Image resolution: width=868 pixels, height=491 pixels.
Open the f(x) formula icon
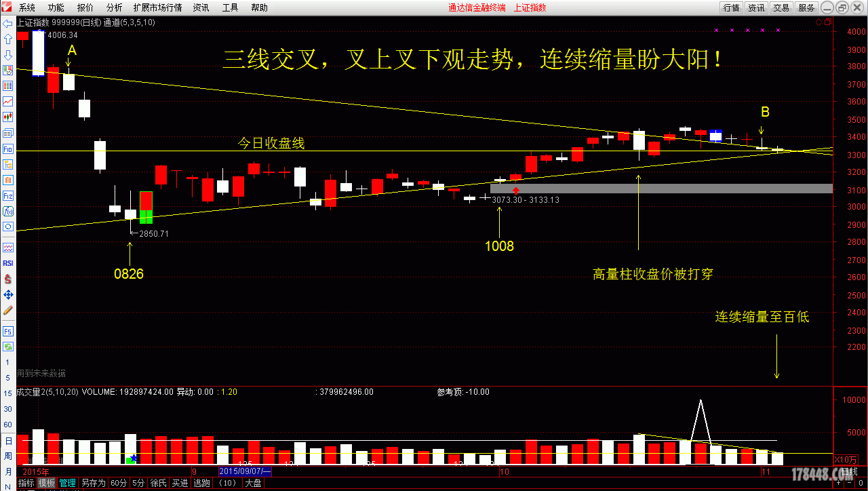(x=8, y=211)
